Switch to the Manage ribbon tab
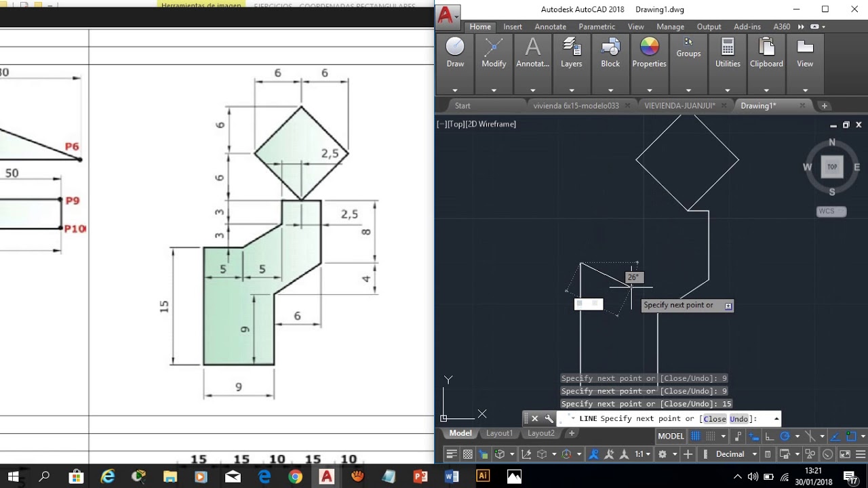This screenshot has height=488, width=868. tap(670, 26)
